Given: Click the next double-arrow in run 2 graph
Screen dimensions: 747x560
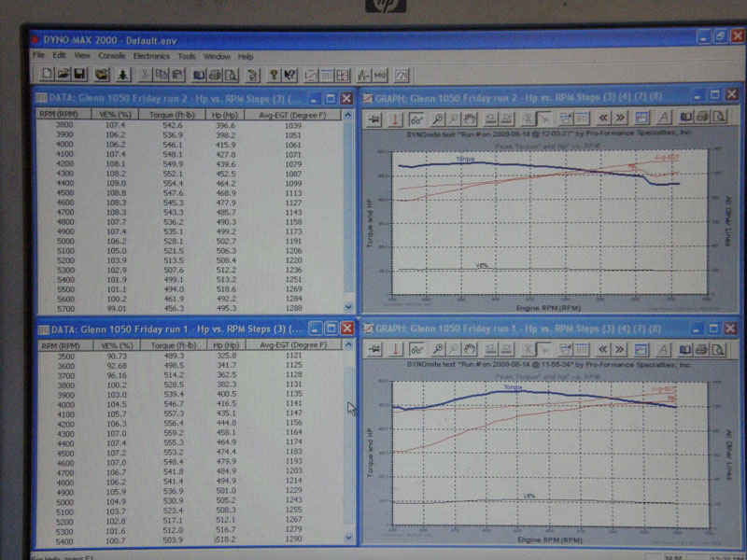Looking at the screenshot, I should tap(620, 118).
